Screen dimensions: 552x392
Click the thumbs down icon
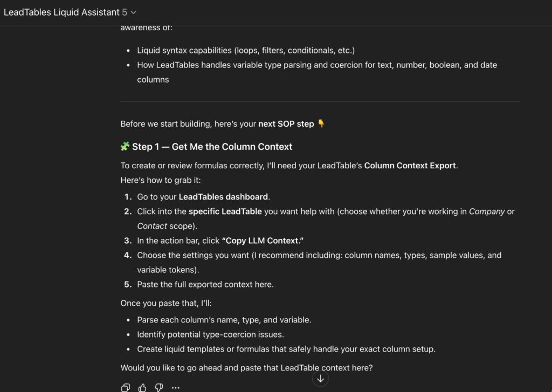pos(159,387)
